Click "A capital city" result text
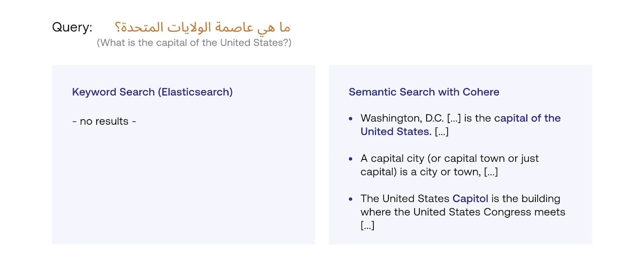Viewport: 644px width, 268px height. tap(392, 159)
